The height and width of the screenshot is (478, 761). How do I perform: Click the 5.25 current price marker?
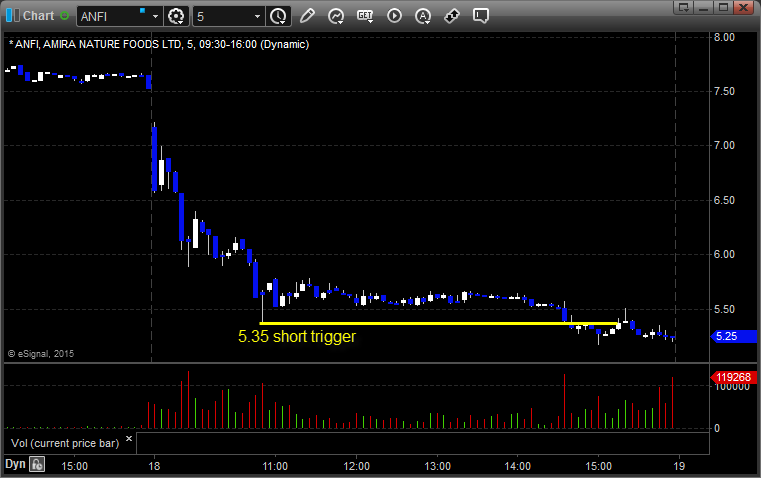734,336
